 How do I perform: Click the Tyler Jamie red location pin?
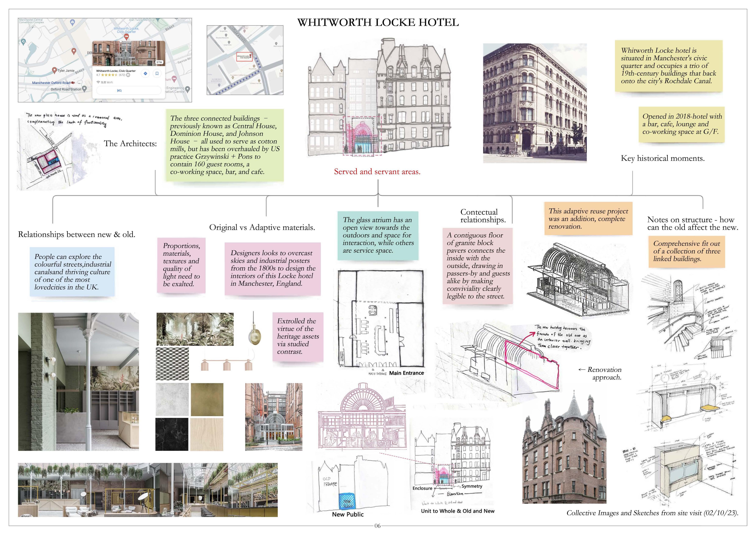55,70
